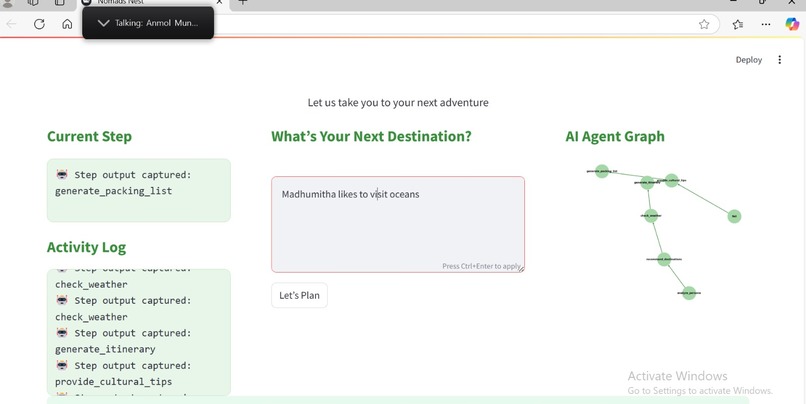Image resolution: width=806 pixels, height=404 pixels.
Task: Click the browser refresh icon
Action: tap(39, 24)
